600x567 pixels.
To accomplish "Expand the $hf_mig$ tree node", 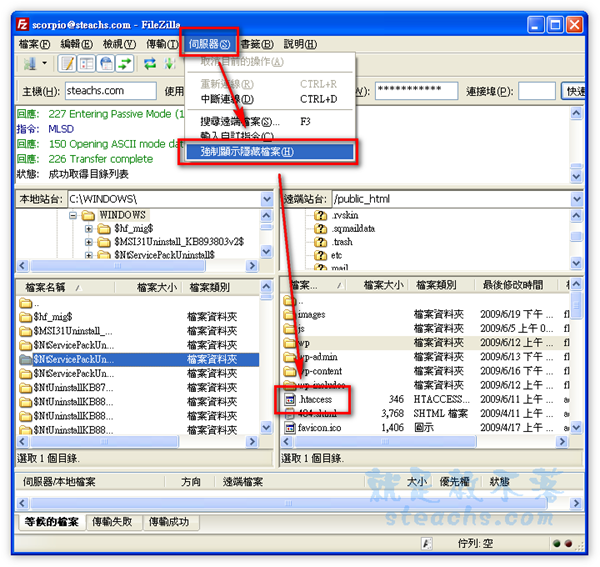I will 89,228.
